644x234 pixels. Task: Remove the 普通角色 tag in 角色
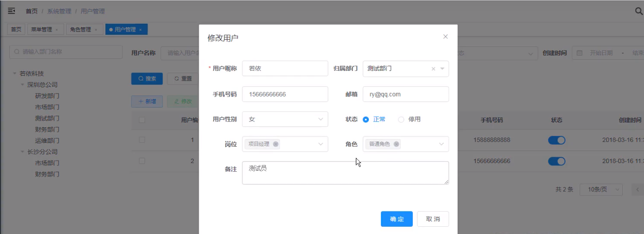coord(396,144)
